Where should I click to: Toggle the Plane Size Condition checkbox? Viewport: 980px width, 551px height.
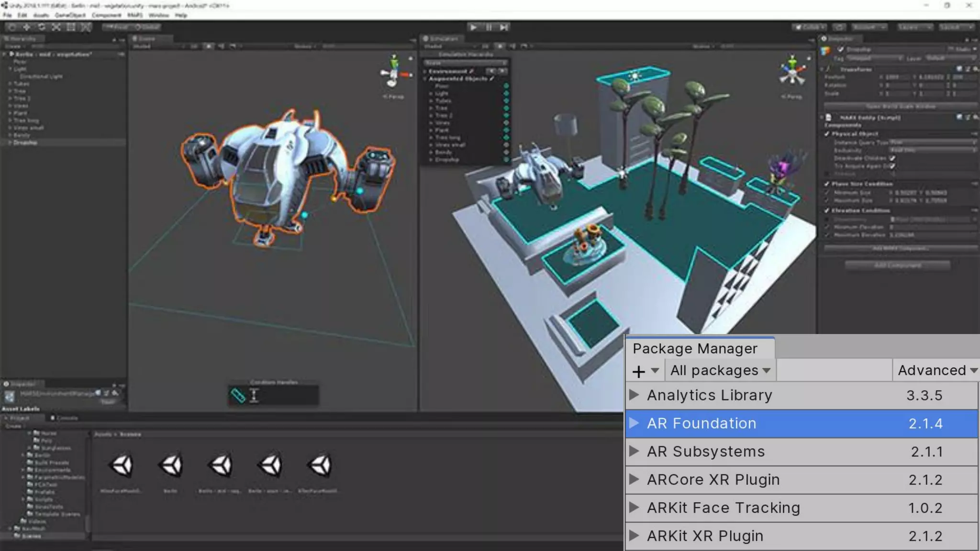(x=827, y=184)
